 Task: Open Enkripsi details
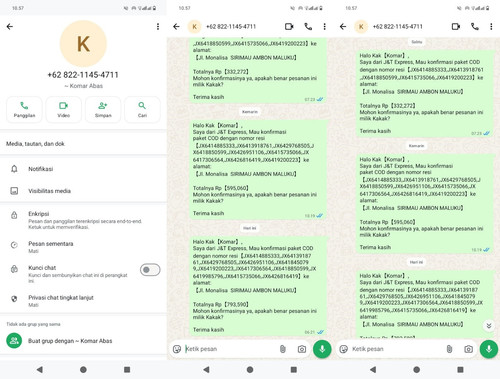pyautogui.click(x=83, y=220)
